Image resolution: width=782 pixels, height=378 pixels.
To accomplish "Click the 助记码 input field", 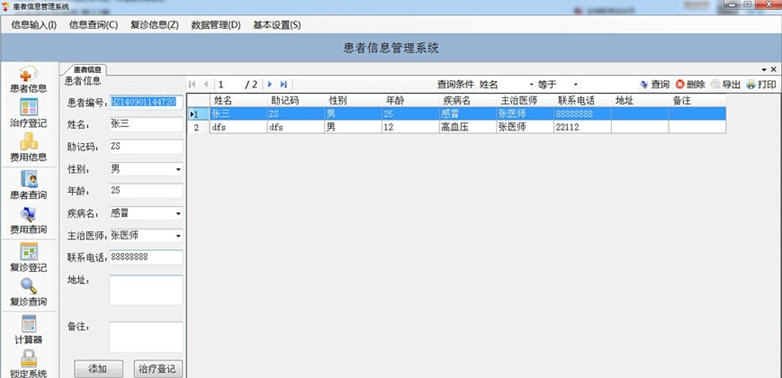I will [x=146, y=147].
